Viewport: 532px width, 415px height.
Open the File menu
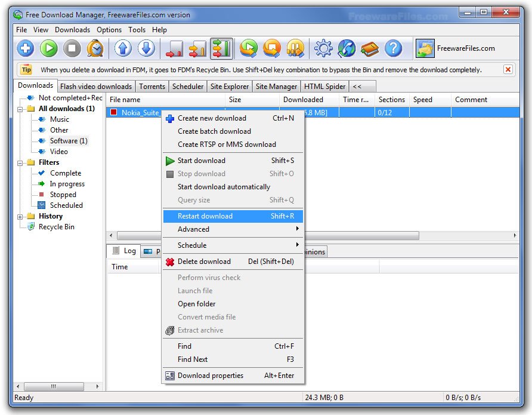click(21, 30)
